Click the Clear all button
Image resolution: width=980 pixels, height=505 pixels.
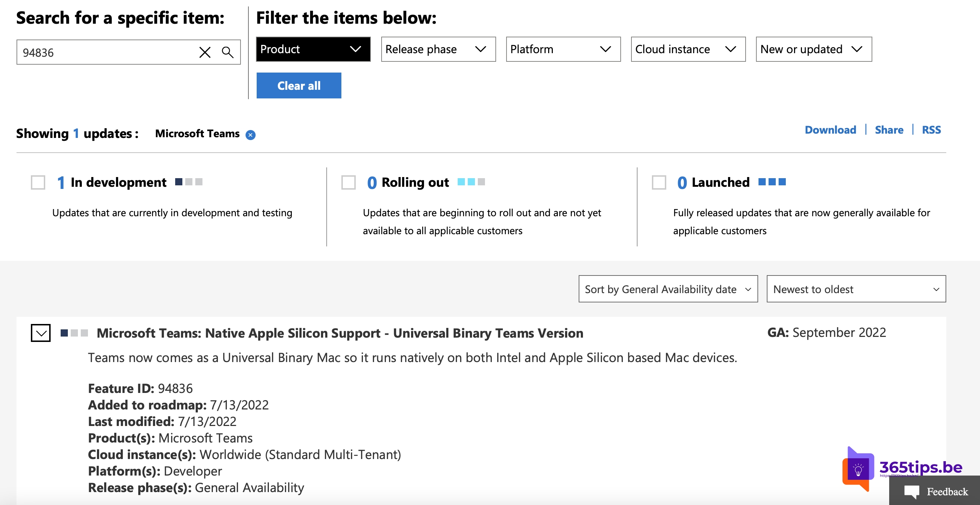tap(298, 84)
